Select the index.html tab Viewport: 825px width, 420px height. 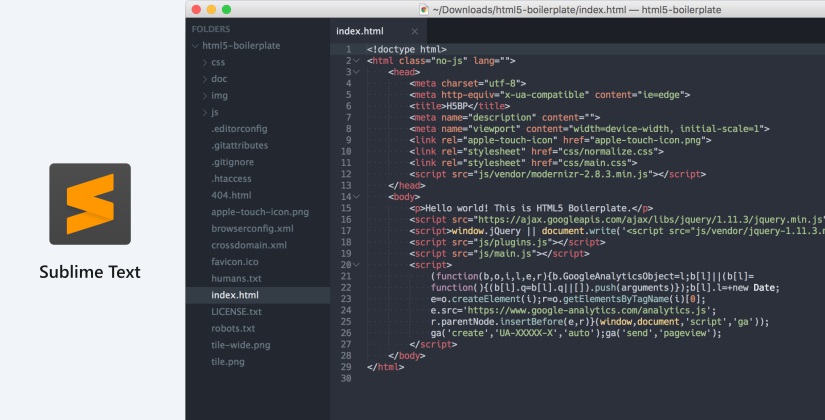tap(359, 31)
